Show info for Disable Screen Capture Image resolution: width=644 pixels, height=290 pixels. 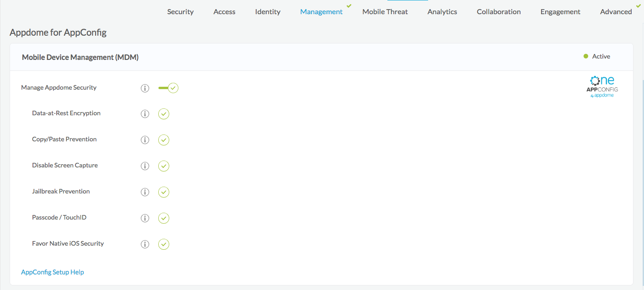[x=145, y=166]
